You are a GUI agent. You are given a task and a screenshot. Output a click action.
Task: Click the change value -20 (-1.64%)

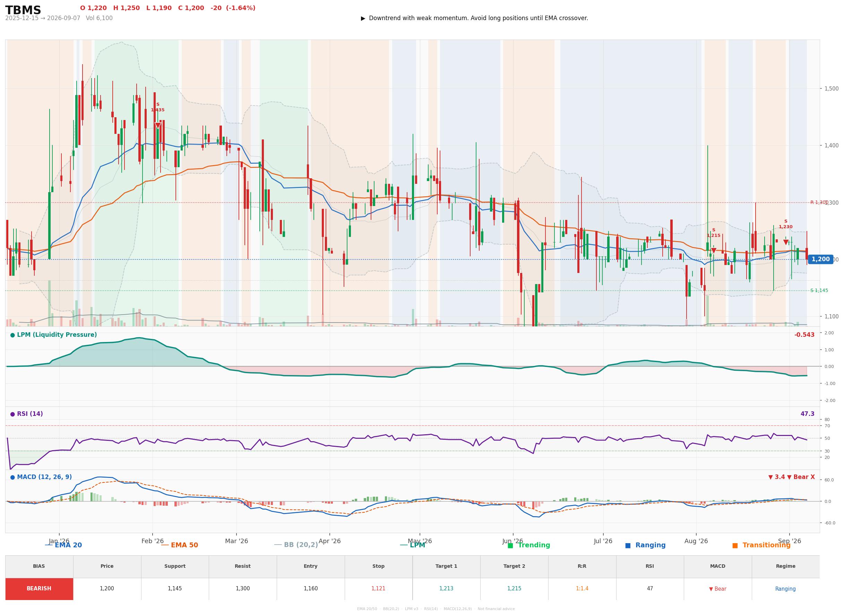coord(233,8)
